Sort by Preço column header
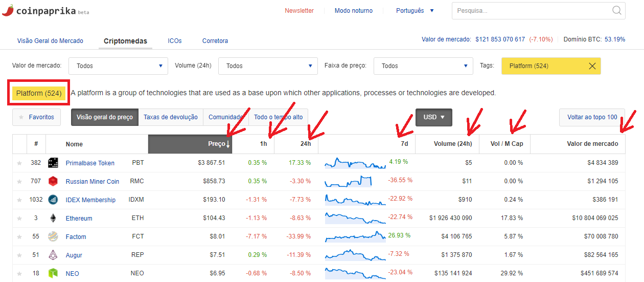 (x=190, y=144)
